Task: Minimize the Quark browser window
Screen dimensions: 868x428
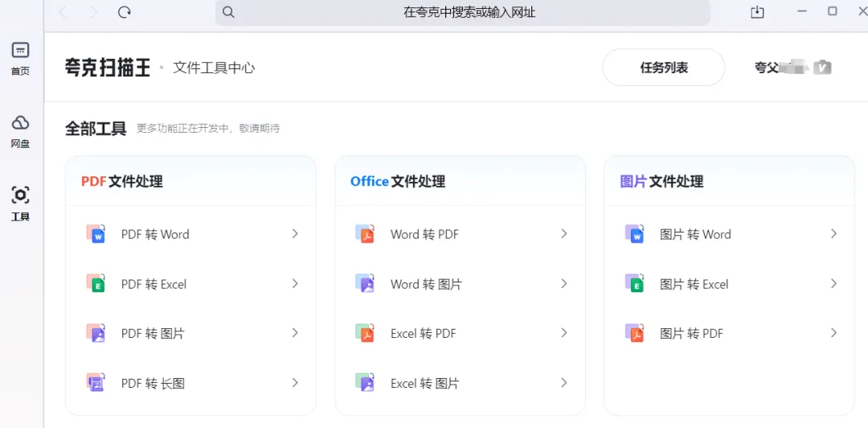Action: (802, 11)
